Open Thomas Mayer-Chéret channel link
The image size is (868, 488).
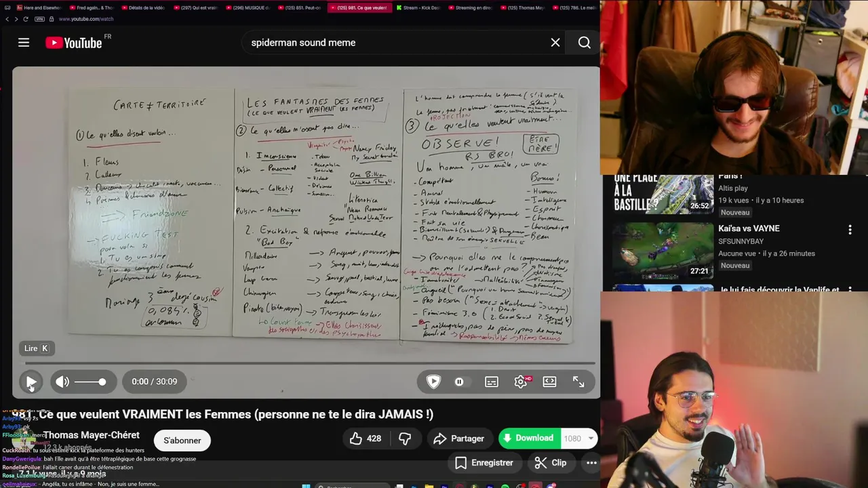92,435
